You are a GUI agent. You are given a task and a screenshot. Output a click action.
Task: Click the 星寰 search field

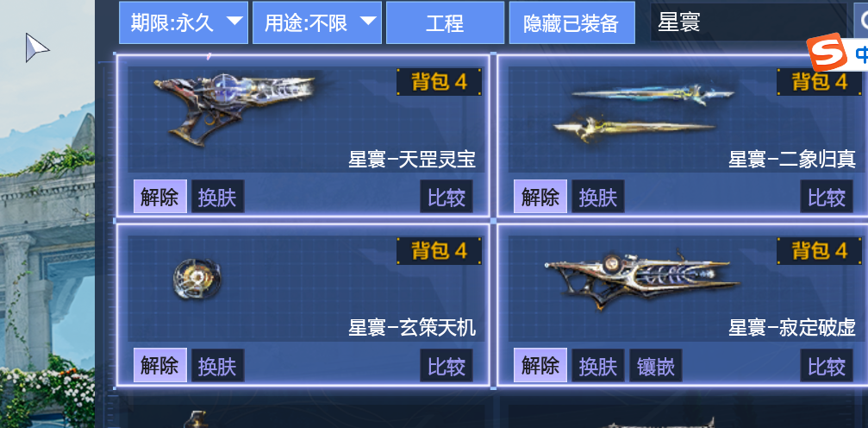tap(750, 22)
